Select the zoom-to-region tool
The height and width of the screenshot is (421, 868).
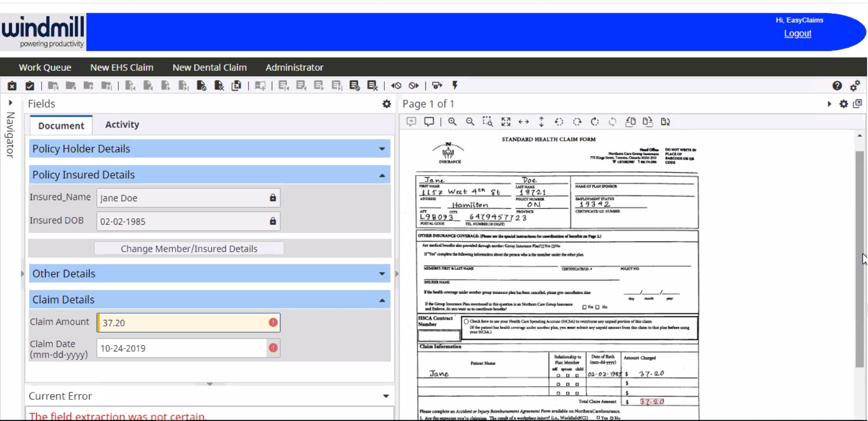pyautogui.click(x=487, y=122)
